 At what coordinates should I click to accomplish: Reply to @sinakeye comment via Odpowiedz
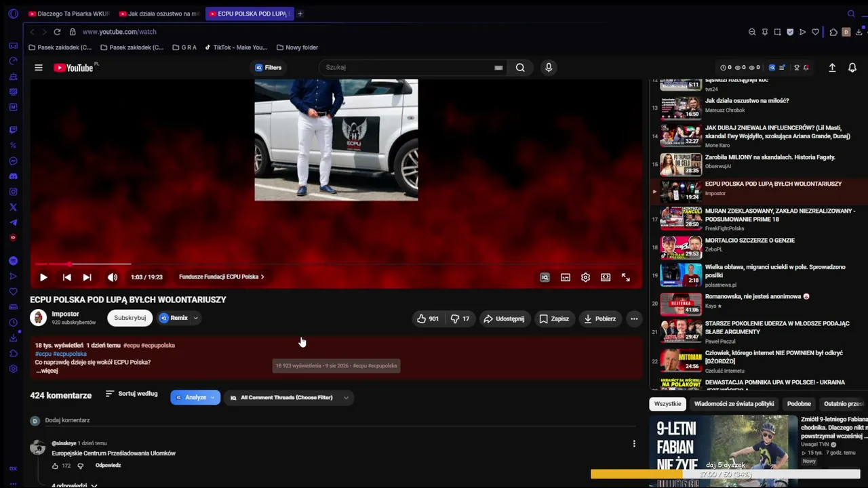(x=108, y=466)
